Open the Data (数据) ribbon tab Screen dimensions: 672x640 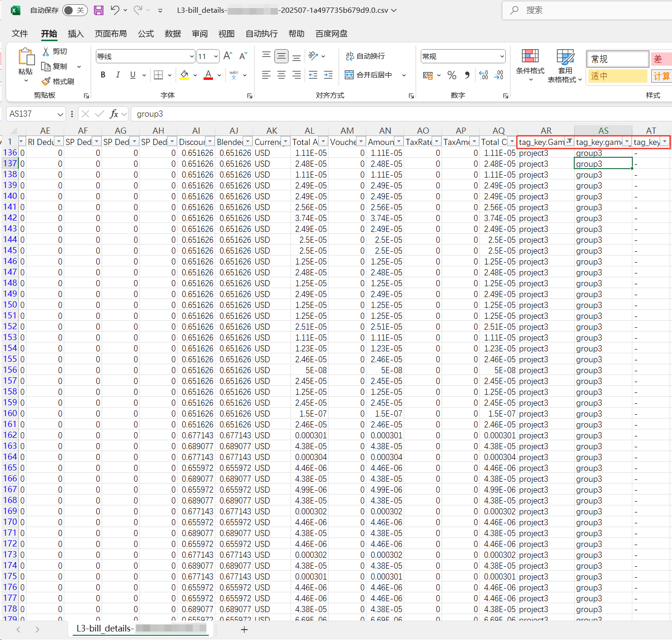172,34
